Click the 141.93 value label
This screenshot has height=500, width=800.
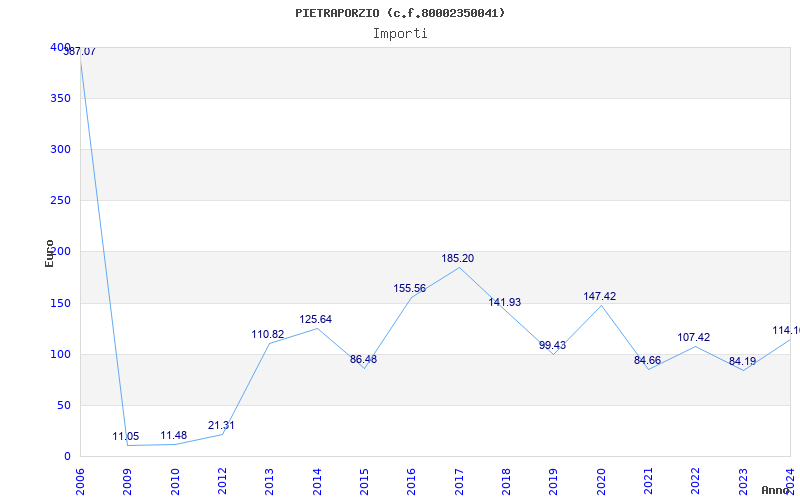[x=504, y=303]
